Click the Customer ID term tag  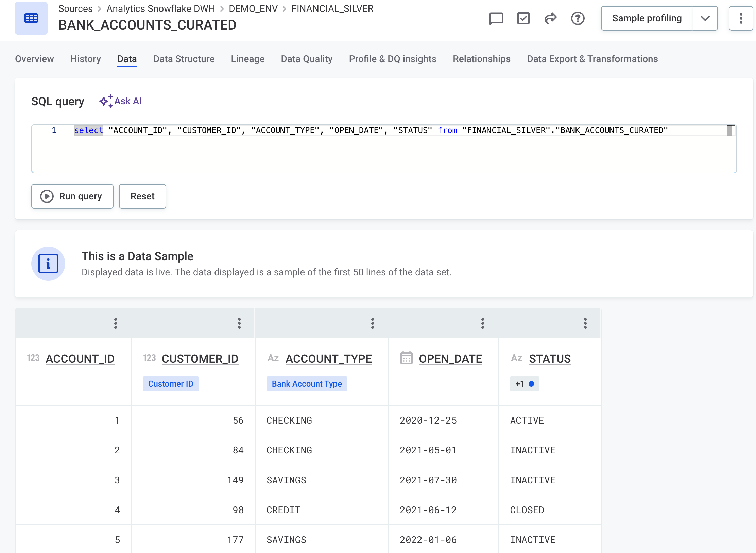click(171, 384)
